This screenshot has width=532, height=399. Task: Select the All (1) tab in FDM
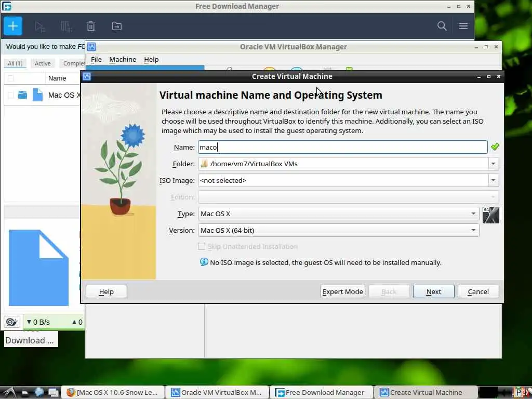[x=15, y=63]
